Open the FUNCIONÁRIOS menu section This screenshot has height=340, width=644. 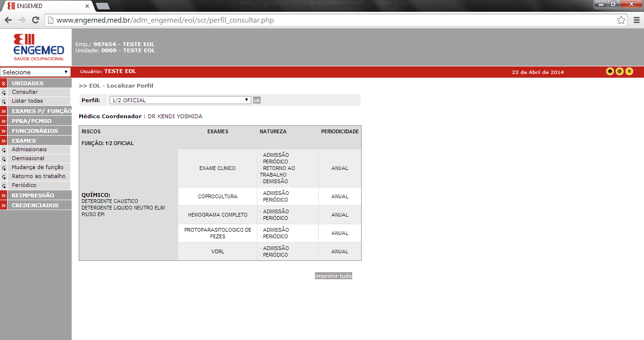35,131
